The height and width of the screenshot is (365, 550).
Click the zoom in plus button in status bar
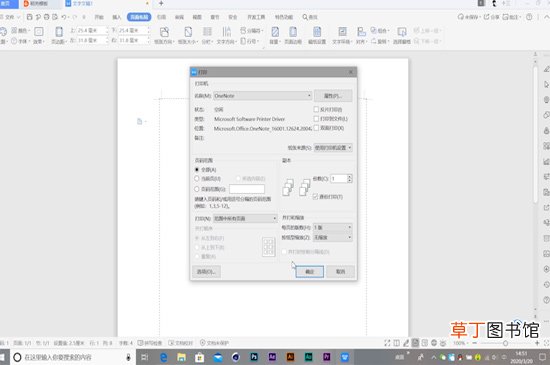537,343
